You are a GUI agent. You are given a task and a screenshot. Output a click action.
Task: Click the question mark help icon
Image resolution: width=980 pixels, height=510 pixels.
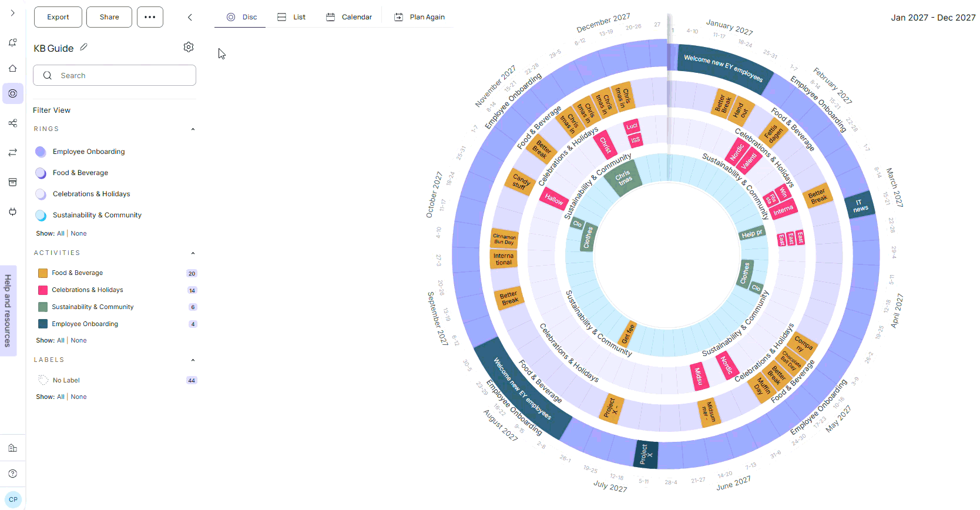click(x=12, y=474)
